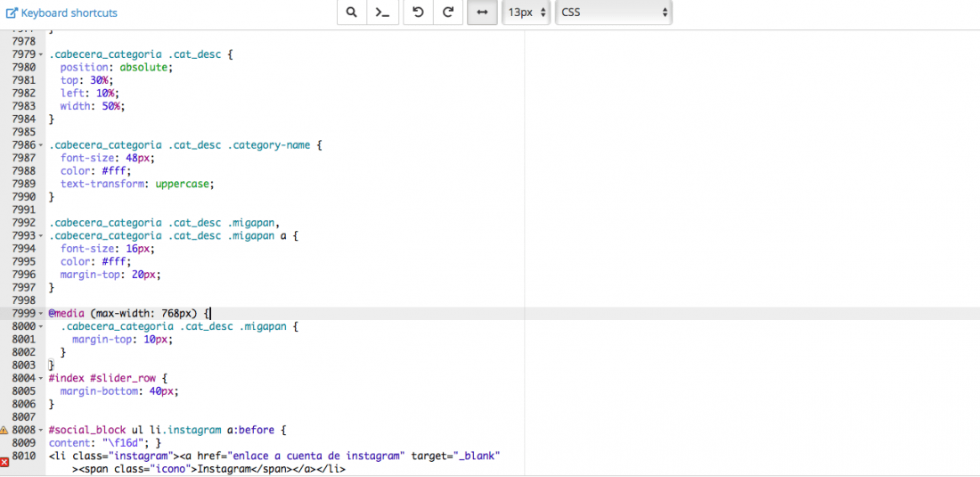Click the 'width: 50%;' declaration
Screen dimensions: 980x477
click(94, 105)
